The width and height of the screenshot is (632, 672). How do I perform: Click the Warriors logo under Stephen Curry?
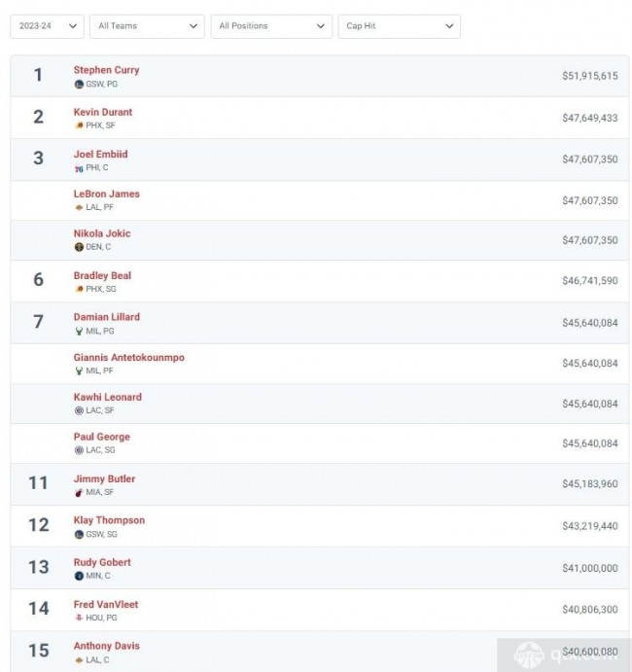[x=79, y=85]
